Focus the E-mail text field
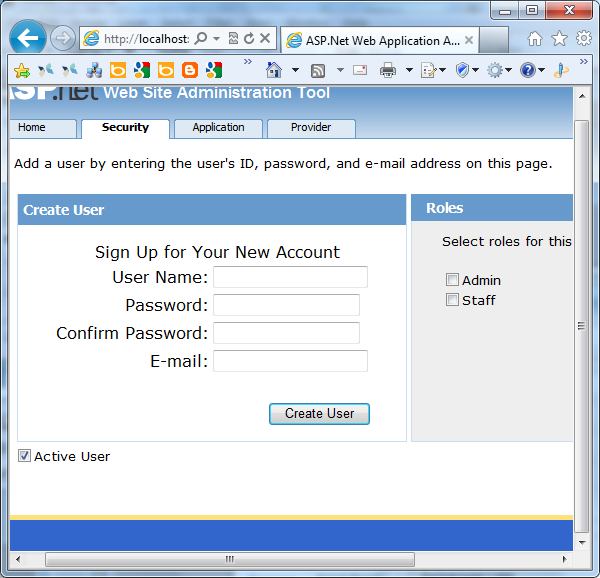The height and width of the screenshot is (578, 600). (x=290, y=361)
